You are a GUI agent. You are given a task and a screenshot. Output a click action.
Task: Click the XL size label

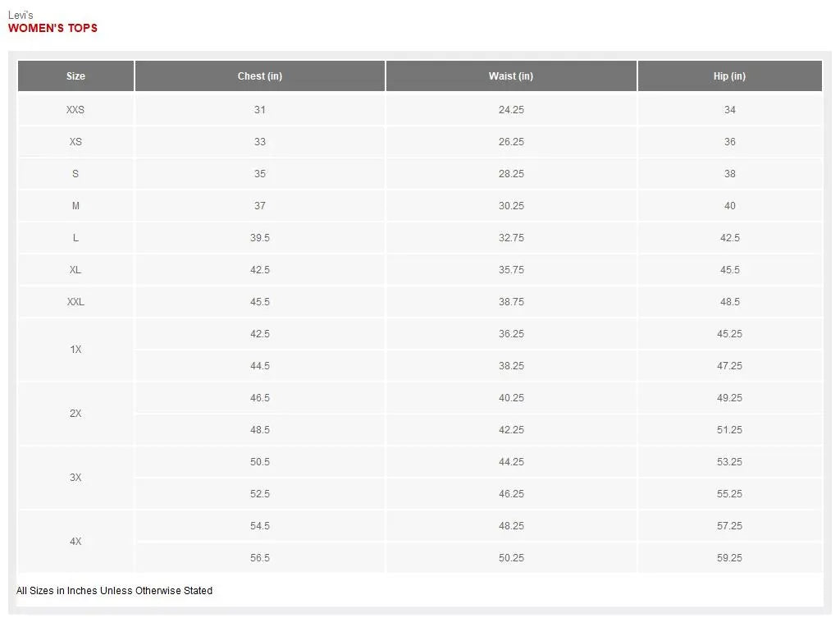point(75,270)
